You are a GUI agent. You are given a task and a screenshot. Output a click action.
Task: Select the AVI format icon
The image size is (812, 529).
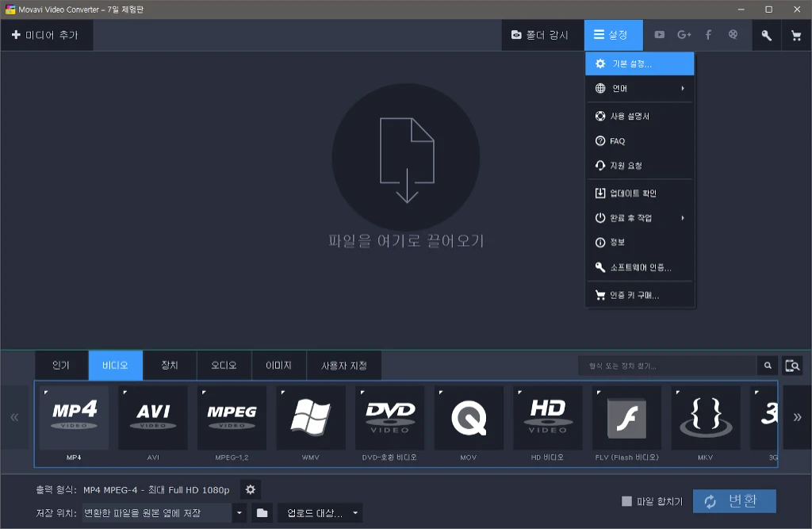153,418
